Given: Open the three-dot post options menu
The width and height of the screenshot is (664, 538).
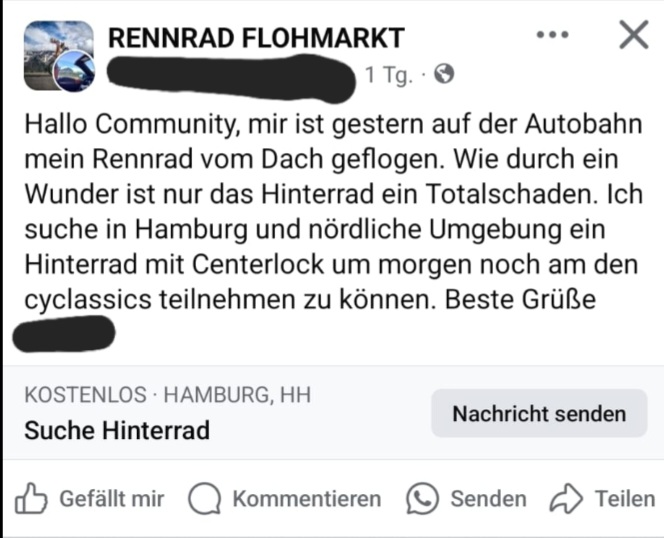Looking at the screenshot, I should 552,35.
